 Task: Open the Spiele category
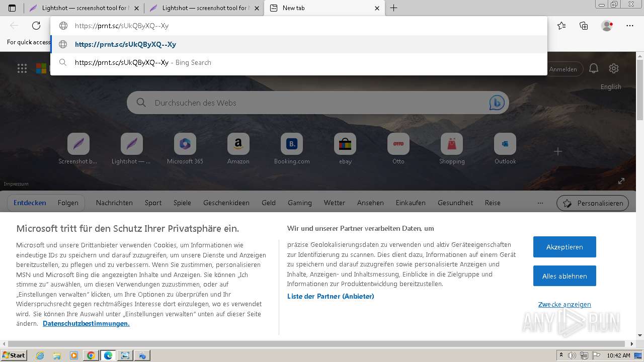click(x=182, y=203)
